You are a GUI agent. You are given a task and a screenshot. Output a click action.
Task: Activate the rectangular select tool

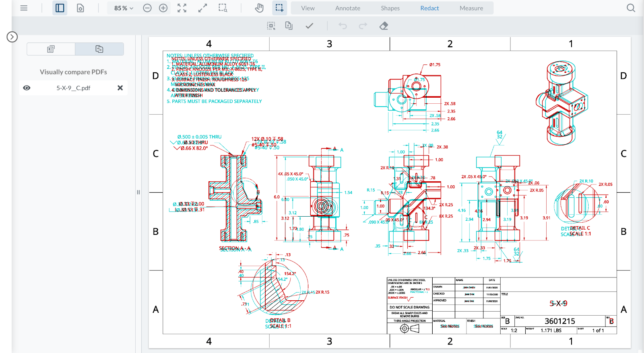(279, 8)
